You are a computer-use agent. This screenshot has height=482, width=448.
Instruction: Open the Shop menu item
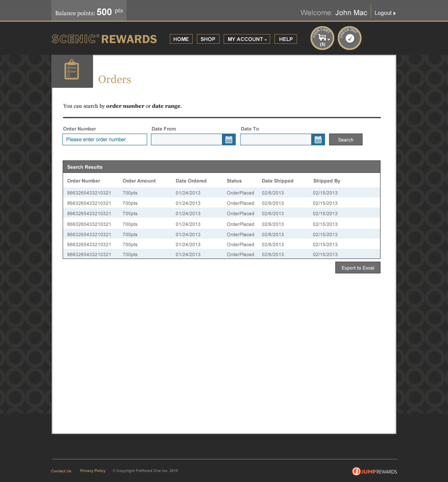[208, 39]
